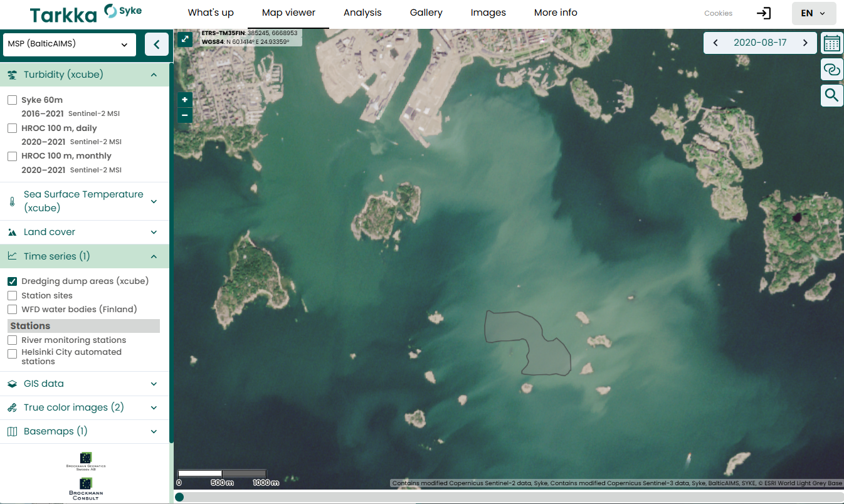Open the MSP (BalticAIMS) dropdown
844x504 pixels.
click(x=69, y=45)
